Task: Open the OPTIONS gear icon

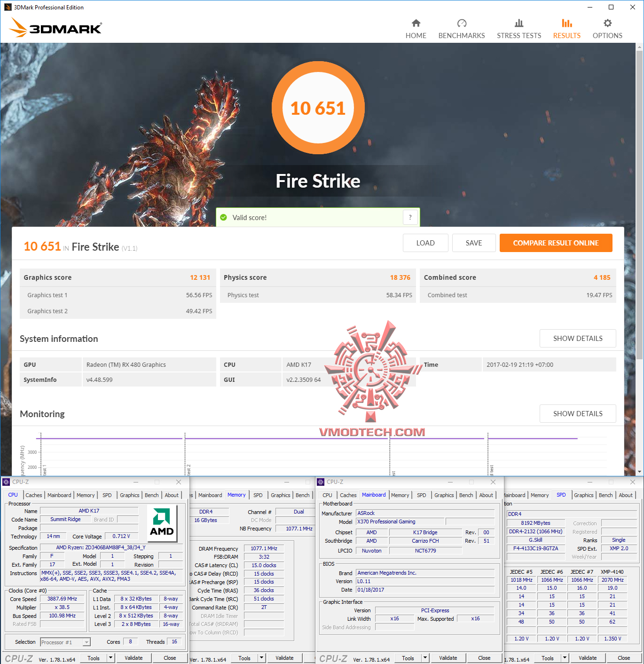Action: 607,23
